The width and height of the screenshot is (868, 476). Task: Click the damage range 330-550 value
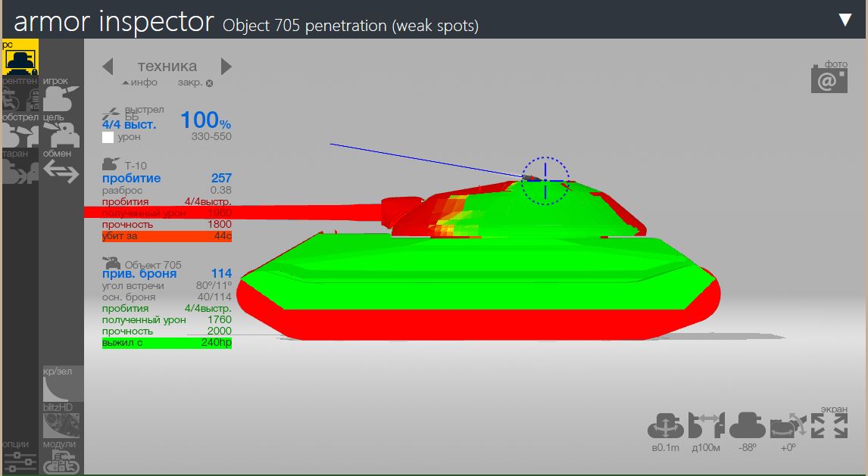(211, 136)
